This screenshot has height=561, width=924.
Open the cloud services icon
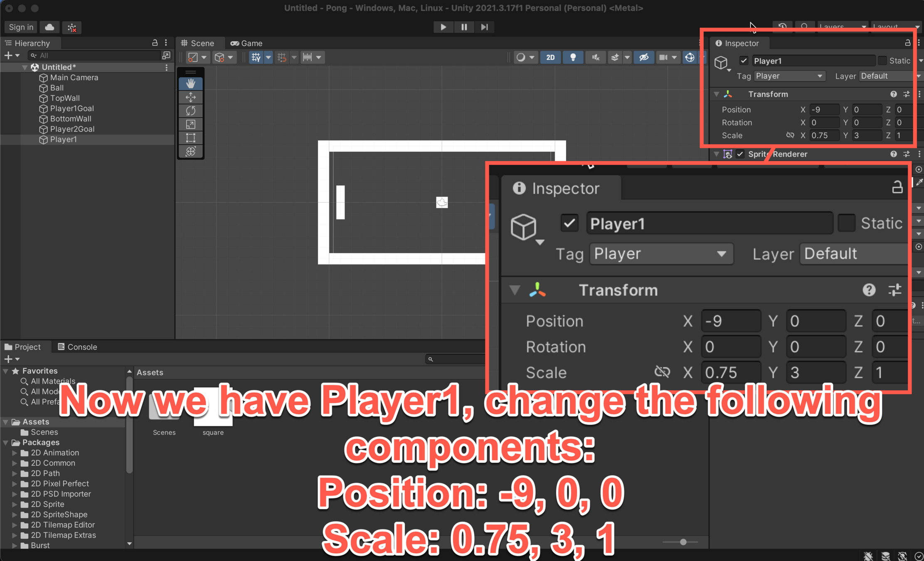pos(49,27)
